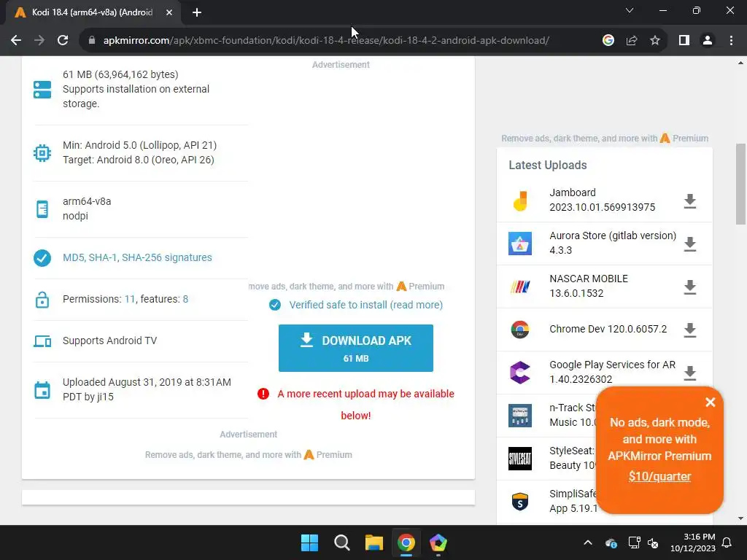Go back to previous page in browser
747x560 pixels.
tap(16, 41)
